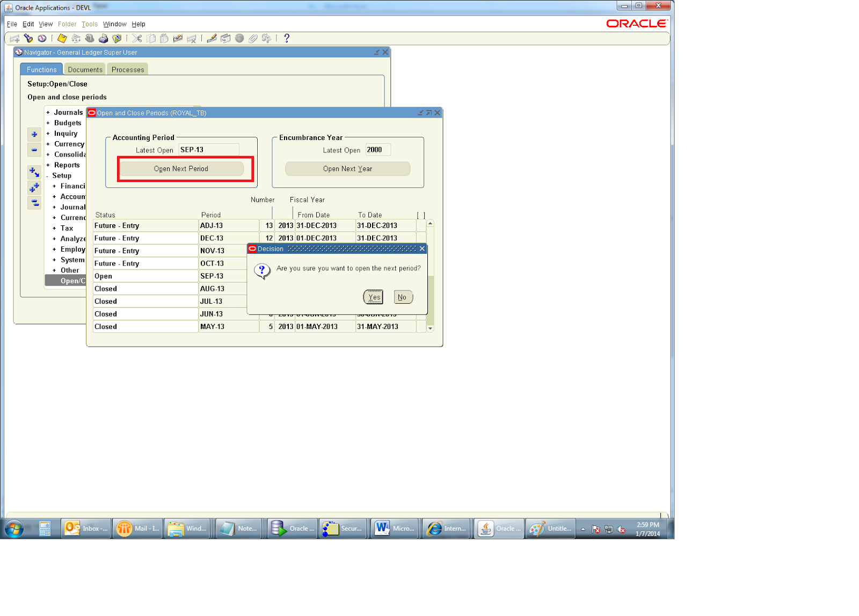Open Internet Explorer from the taskbar
Viewport: 859px width, 616px height.
(447, 529)
